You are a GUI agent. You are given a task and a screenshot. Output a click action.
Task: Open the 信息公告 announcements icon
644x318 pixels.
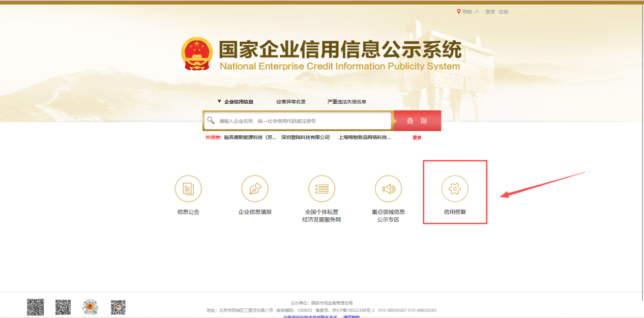pos(188,188)
